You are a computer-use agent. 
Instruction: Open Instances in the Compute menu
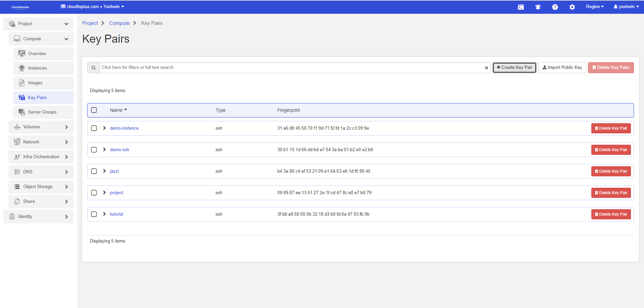pyautogui.click(x=37, y=68)
